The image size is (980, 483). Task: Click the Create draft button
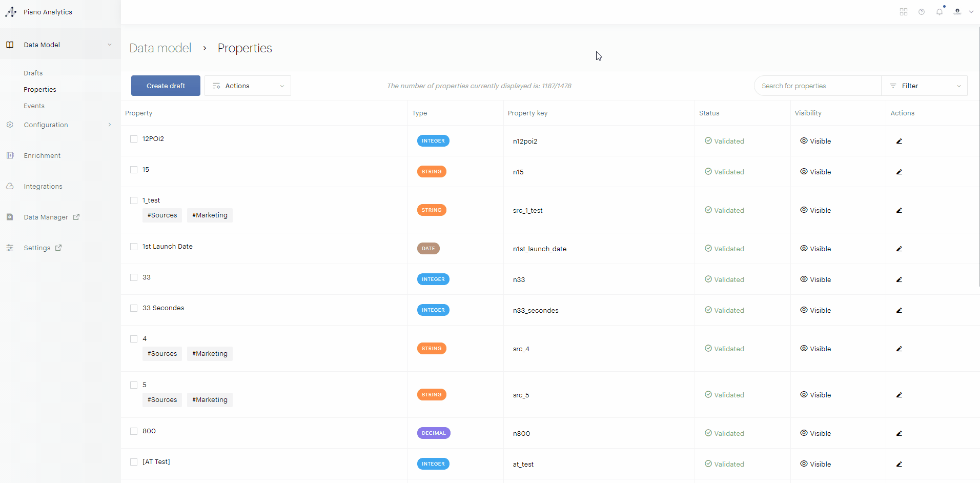pyautogui.click(x=166, y=86)
